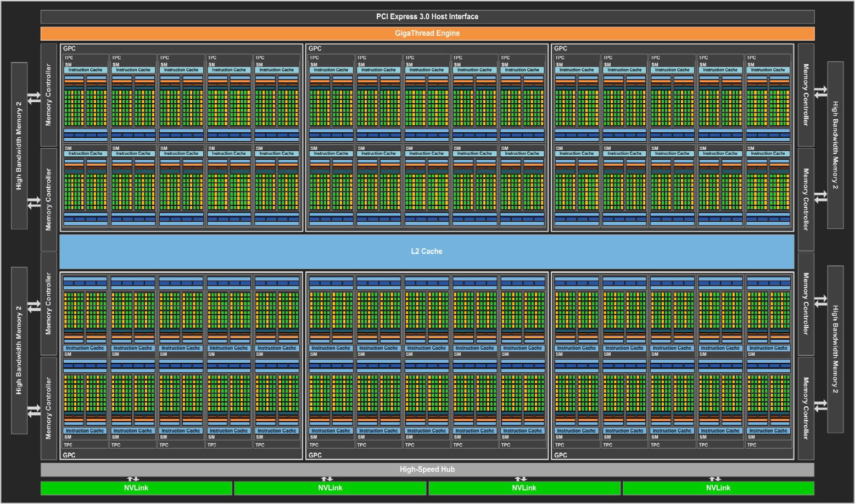Click the PCI Express 3.0 Host Interface bar
This screenshot has width=855, height=504.
click(x=427, y=16)
